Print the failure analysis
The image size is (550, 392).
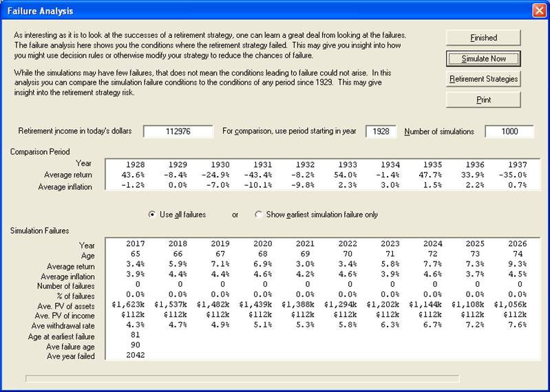tap(483, 100)
